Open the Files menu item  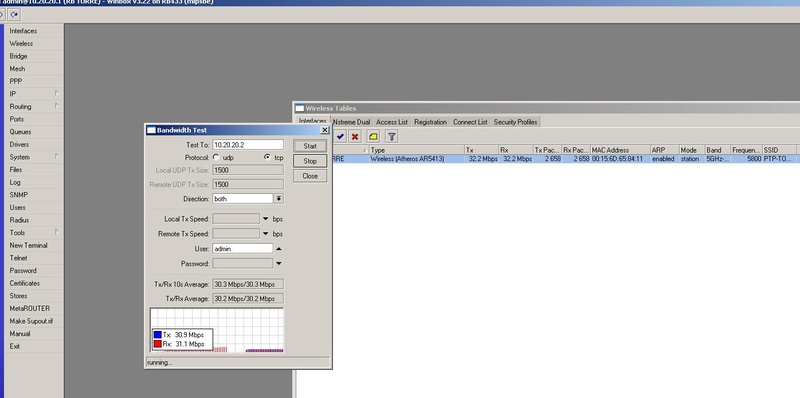pyautogui.click(x=16, y=169)
